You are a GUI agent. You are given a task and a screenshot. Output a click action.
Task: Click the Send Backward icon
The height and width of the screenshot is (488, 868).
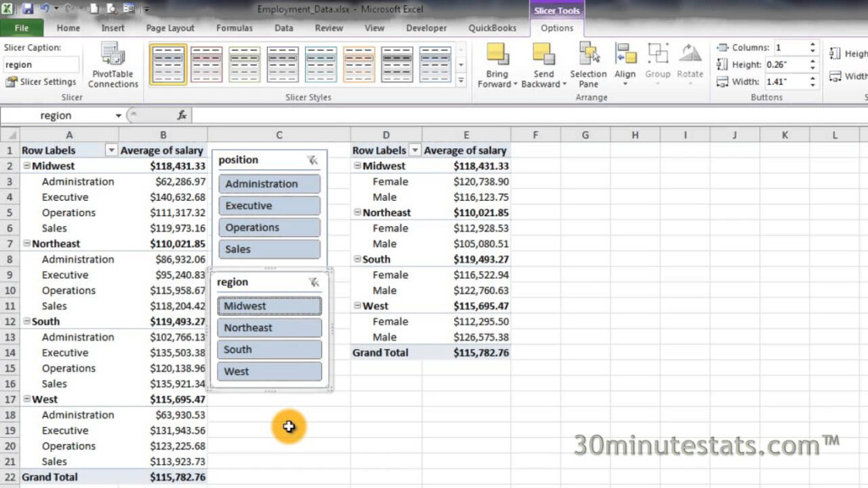pyautogui.click(x=543, y=65)
